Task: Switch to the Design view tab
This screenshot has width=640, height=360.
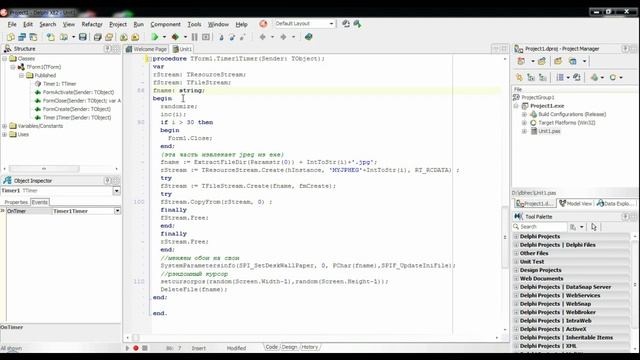Action: click(x=289, y=347)
